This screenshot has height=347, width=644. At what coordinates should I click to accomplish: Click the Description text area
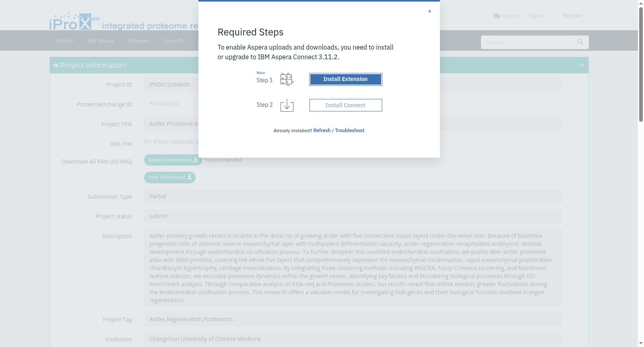353,268
